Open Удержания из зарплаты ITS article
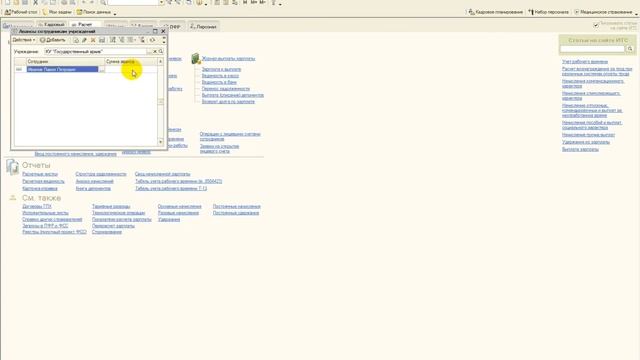The height and width of the screenshot is (360, 640). click(586, 142)
